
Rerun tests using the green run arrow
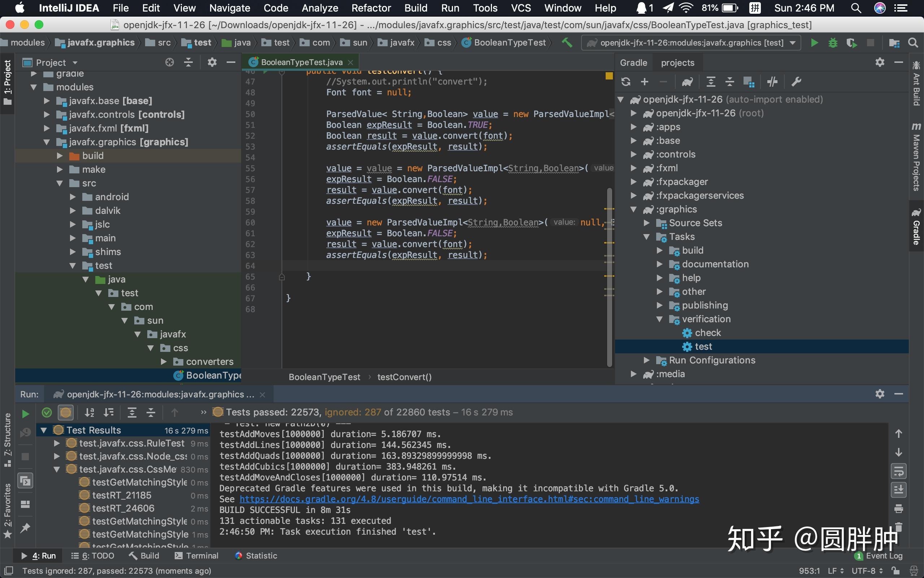pos(25,414)
